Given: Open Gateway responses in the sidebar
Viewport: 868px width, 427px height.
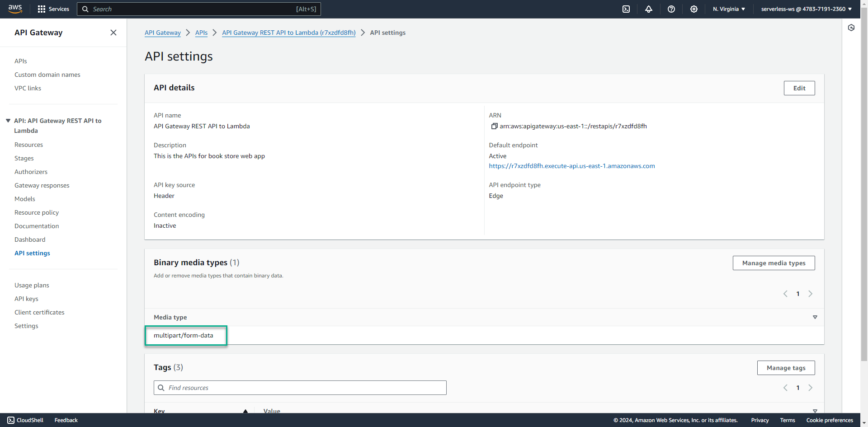Looking at the screenshot, I should (x=42, y=185).
